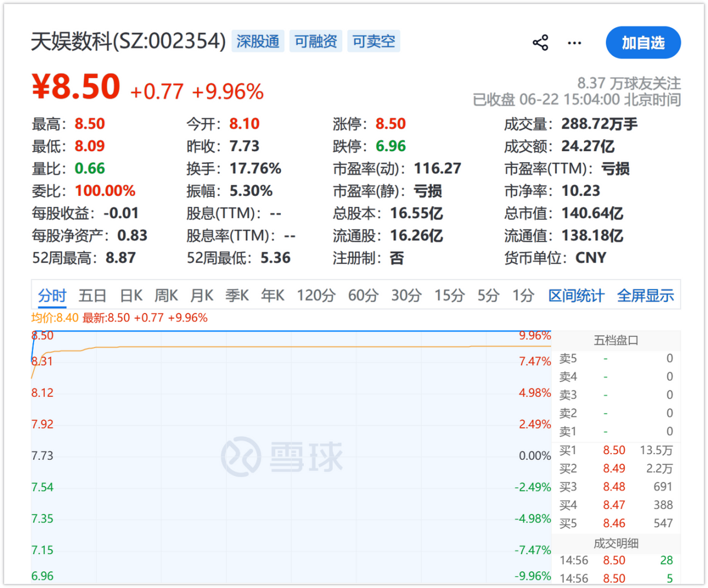Image resolution: width=708 pixels, height=588 pixels.
Task: Switch to the 60分 chart tab
Action: (363, 295)
